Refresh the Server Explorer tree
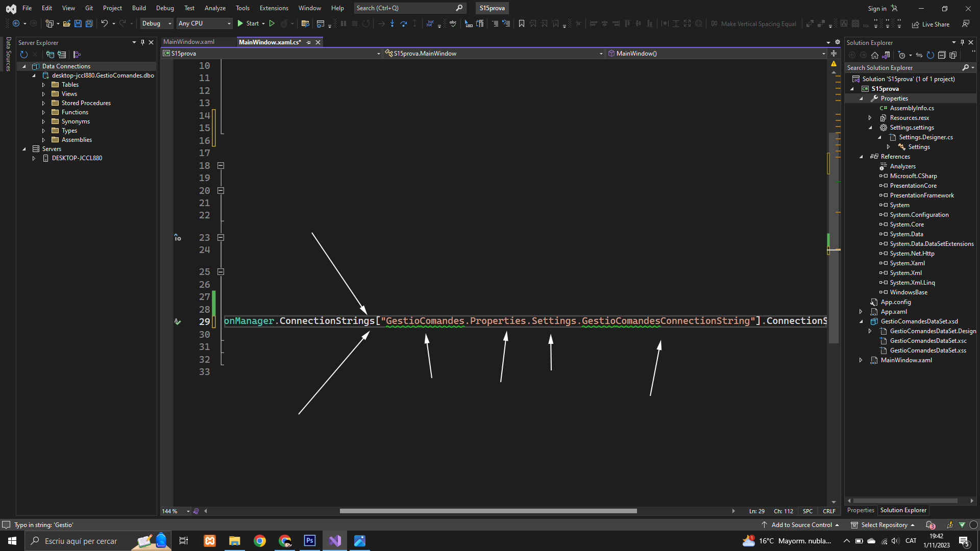The width and height of the screenshot is (980, 551). coord(23,55)
